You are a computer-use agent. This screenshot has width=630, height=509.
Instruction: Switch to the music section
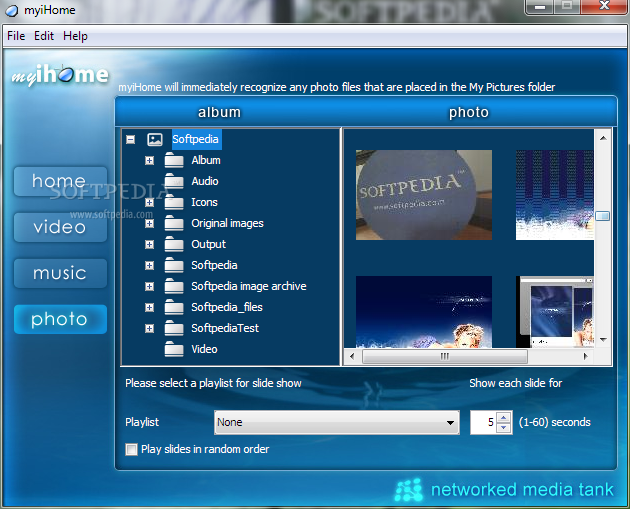[x=60, y=273]
